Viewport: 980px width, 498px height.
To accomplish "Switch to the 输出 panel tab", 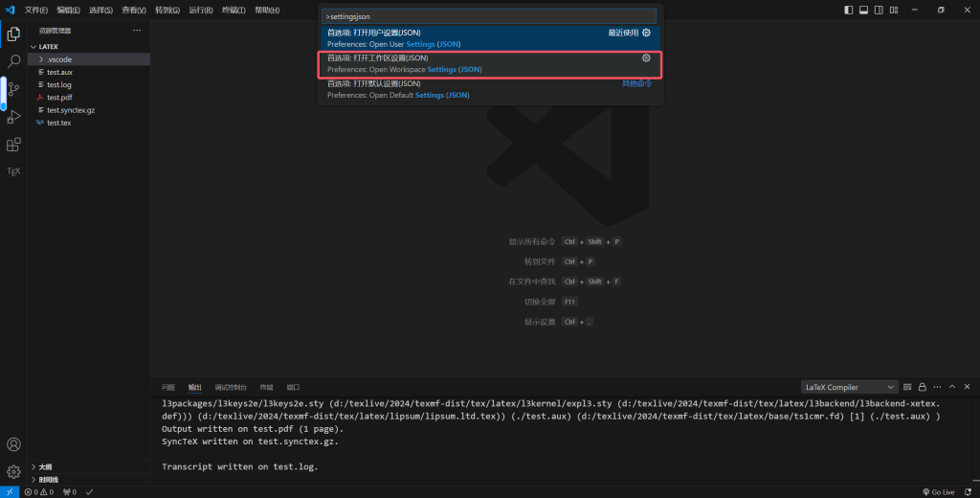I will [x=195, y=387].
